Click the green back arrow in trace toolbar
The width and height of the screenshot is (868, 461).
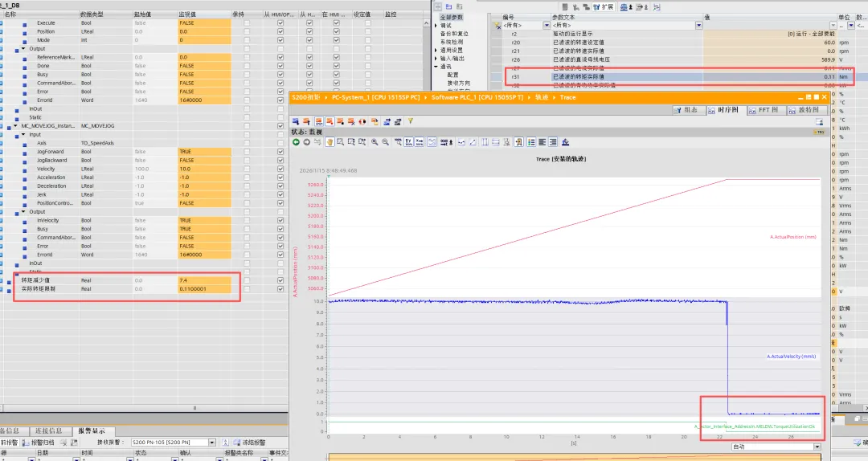(296, 142)
